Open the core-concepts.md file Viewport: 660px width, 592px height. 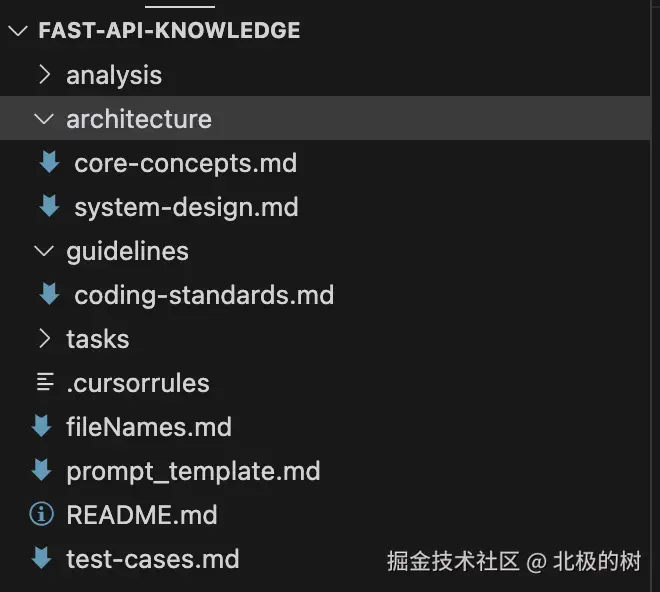click(185, 163)
